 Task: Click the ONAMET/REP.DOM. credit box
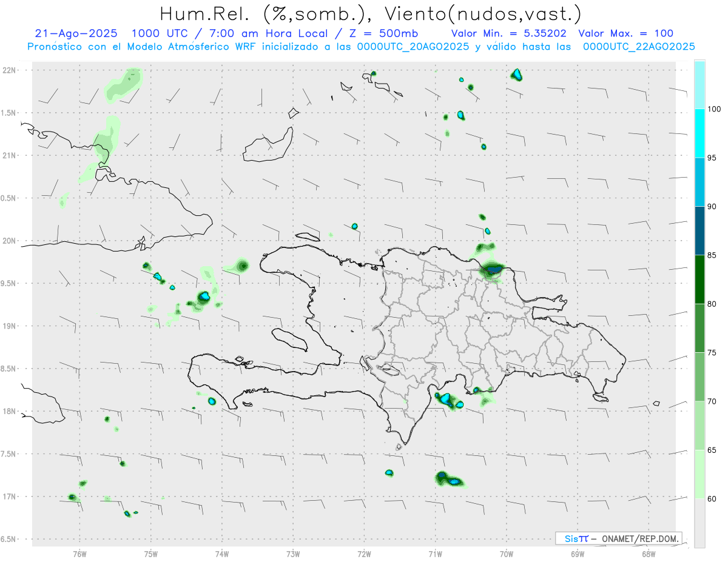(619, 538)
